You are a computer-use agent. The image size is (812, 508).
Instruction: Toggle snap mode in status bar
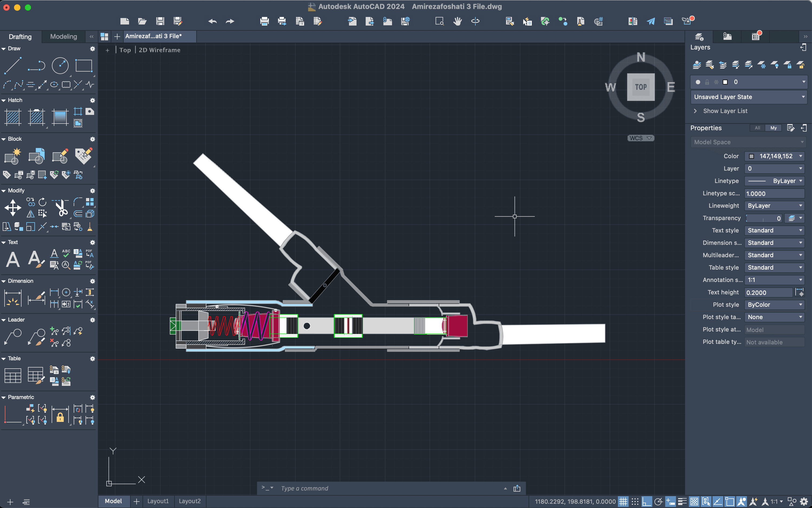tap(635, 502)
